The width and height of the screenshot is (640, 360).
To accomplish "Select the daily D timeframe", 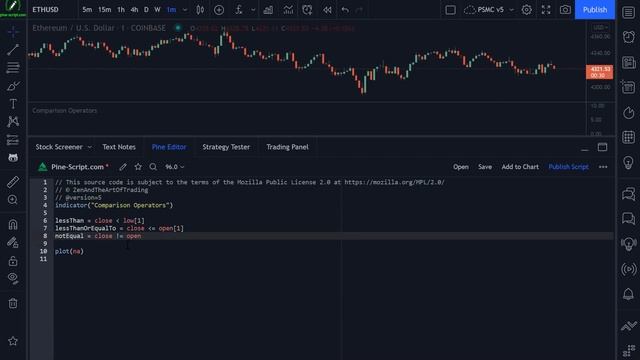I will [146, 9].
